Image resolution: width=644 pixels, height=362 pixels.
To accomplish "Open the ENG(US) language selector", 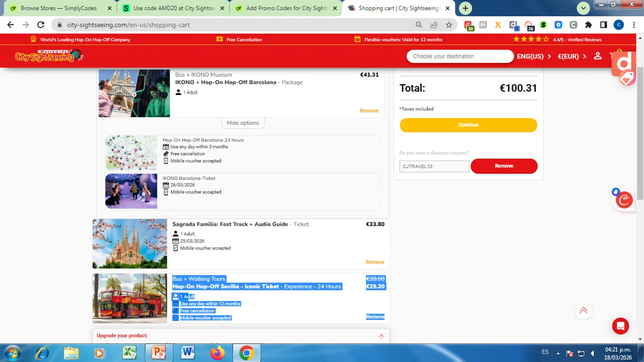I will tap(534, 56).
